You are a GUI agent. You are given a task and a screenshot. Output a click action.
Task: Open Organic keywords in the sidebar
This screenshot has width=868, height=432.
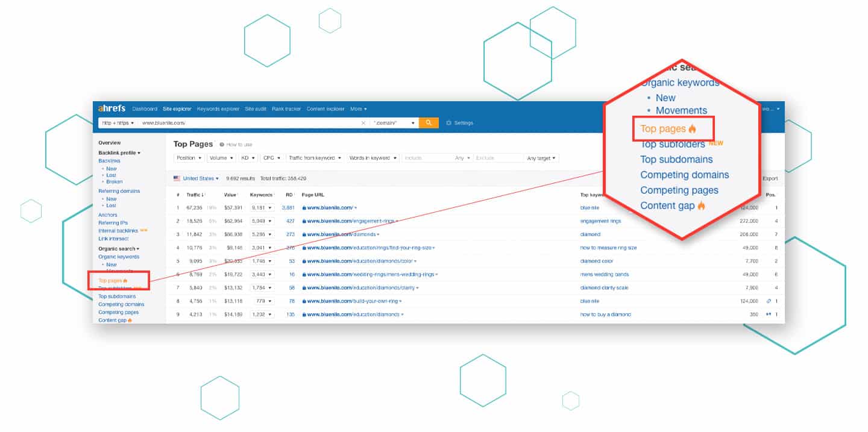(x=119, y=257)
